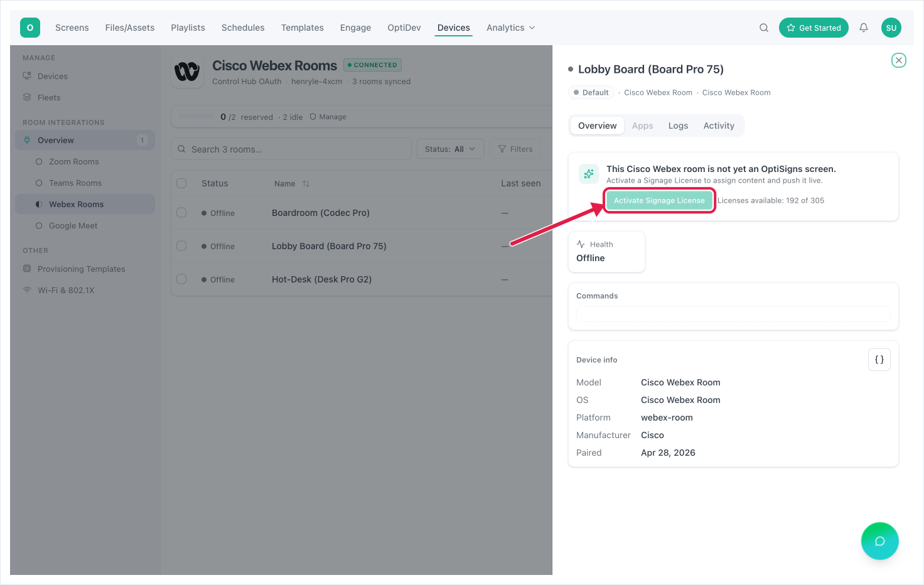Check the Boardroom (Codec Pro) row checkbox

[181, 213]
